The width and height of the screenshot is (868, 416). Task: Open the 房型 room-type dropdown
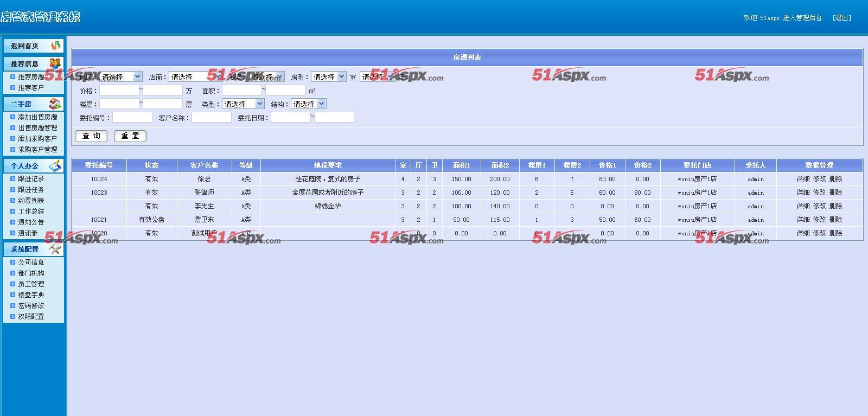click(x=328, y=77)
